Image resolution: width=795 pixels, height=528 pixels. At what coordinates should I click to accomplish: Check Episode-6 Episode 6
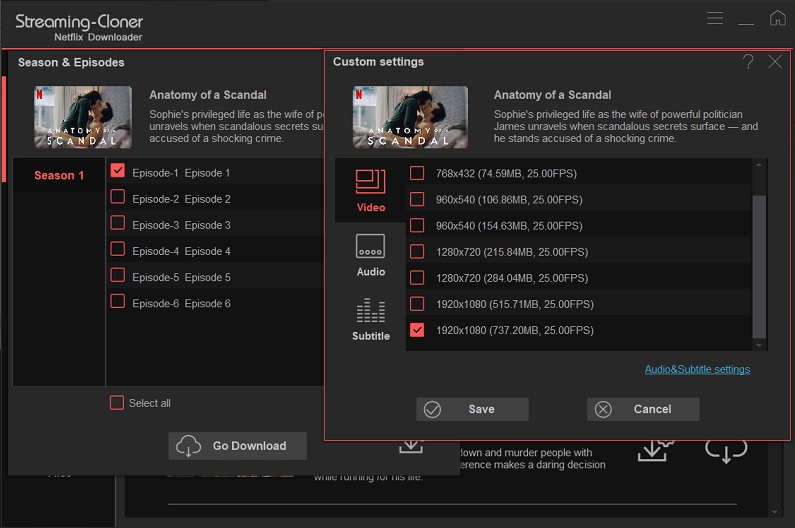coord(118,301)
